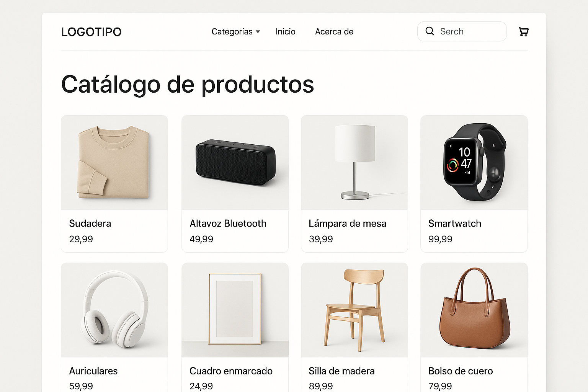This screenshot has height=392, width=588.
Task: Select the Lámpara de mesa title text
Action: coord(348,224)
